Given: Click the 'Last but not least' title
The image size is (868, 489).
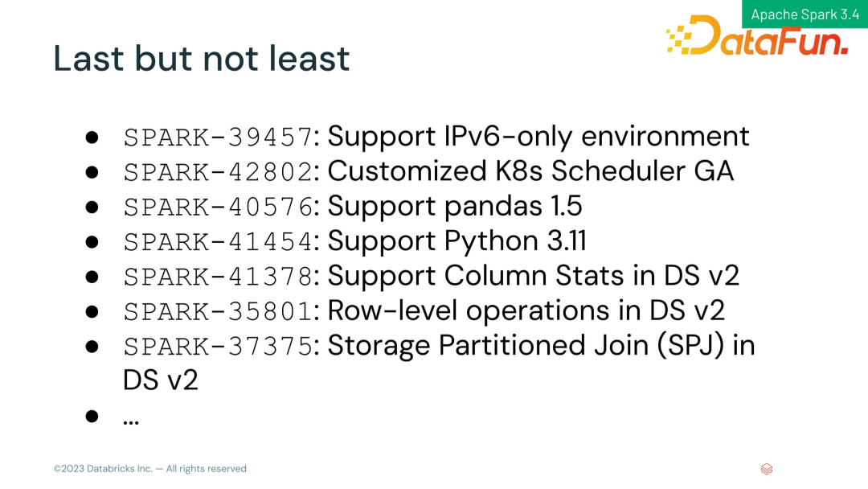Looking at the screenshot, I should point(202,58).
